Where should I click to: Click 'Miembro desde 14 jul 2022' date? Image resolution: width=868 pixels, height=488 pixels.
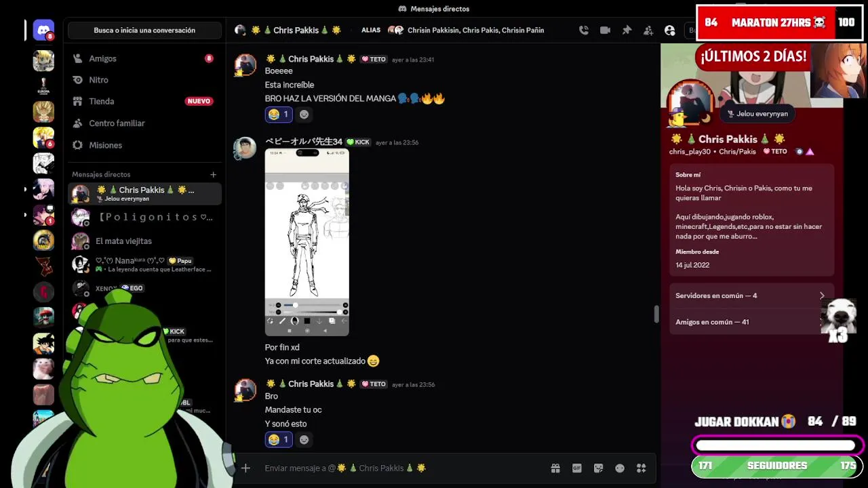692,265
